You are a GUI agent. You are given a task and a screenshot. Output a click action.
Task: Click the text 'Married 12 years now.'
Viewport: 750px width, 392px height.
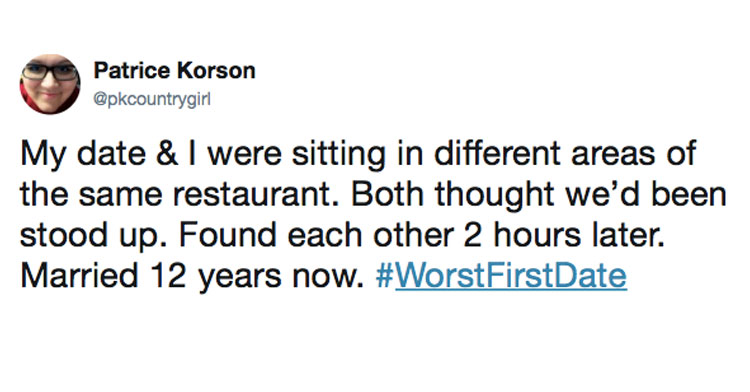(192, 276)
